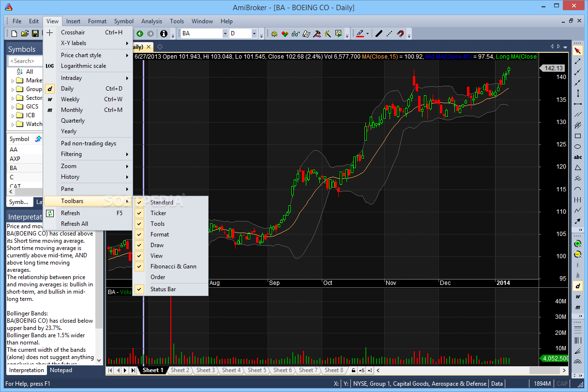Select the trend line drawing tool

point(577,61)
